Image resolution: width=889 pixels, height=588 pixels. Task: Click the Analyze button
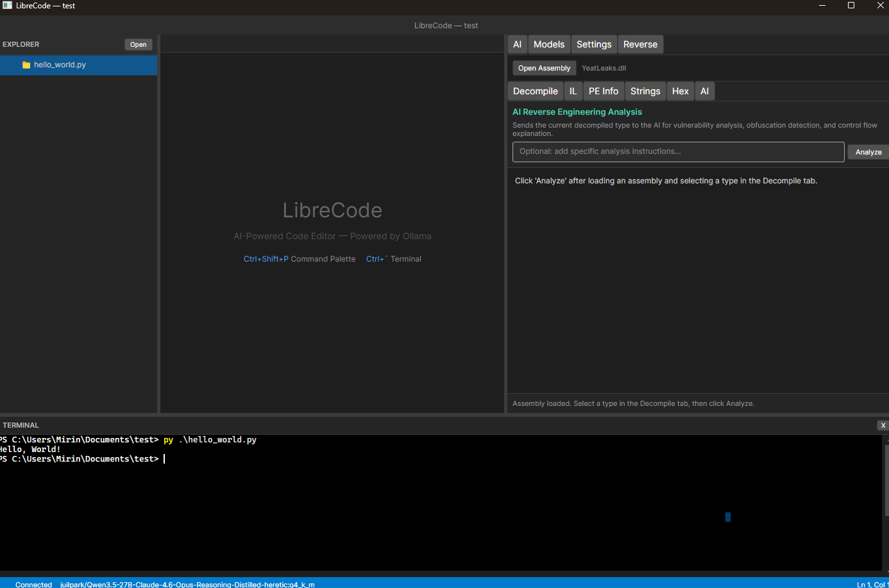tap(868, 152)
